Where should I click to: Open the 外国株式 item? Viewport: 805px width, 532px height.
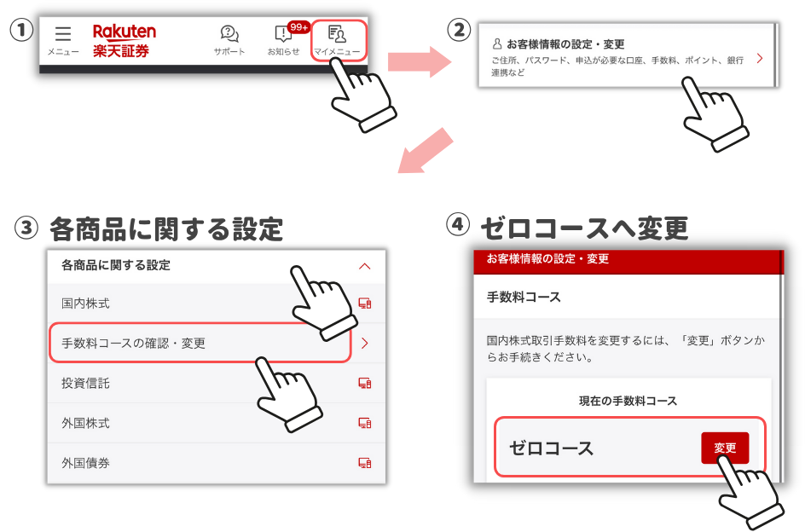216,423
